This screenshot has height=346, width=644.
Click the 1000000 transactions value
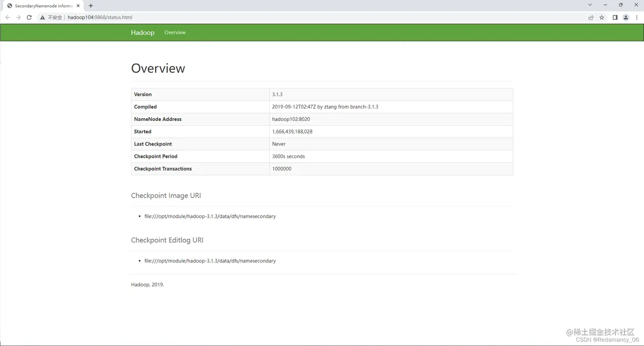282,169
